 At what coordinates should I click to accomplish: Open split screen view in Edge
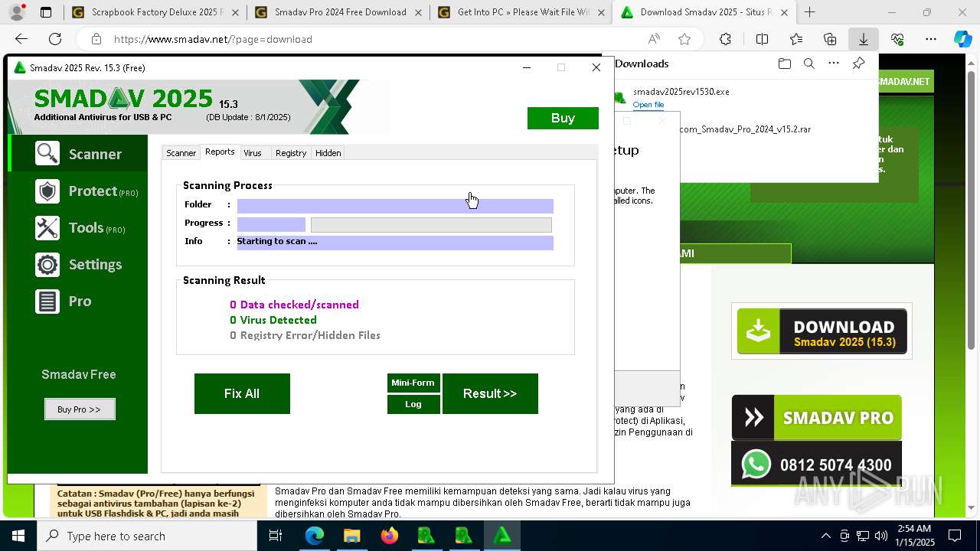[762, 39]
